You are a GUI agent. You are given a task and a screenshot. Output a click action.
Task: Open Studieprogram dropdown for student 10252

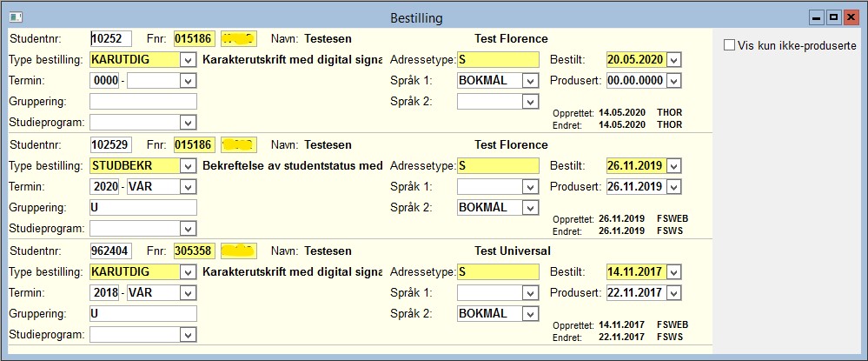(x=189, y=123)
